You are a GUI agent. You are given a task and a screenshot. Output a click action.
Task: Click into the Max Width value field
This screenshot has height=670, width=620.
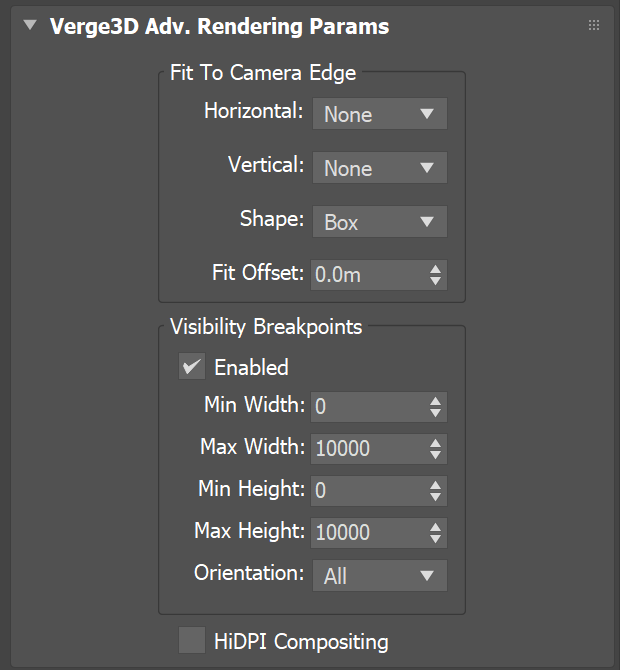point(369,449)
